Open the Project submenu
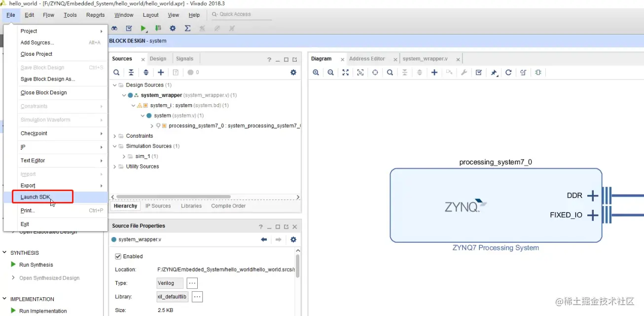Viewport: 644px width, 316px height. (x=56, y=31)
